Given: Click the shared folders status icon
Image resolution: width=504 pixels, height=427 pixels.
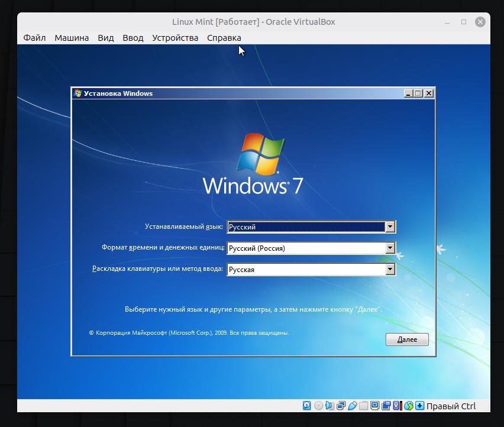Looking at the screenshot, I should (364, 406).
